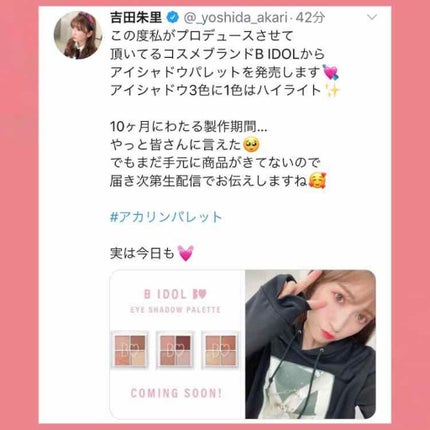Open the B IDOL palette promo image

click(177, 344)
